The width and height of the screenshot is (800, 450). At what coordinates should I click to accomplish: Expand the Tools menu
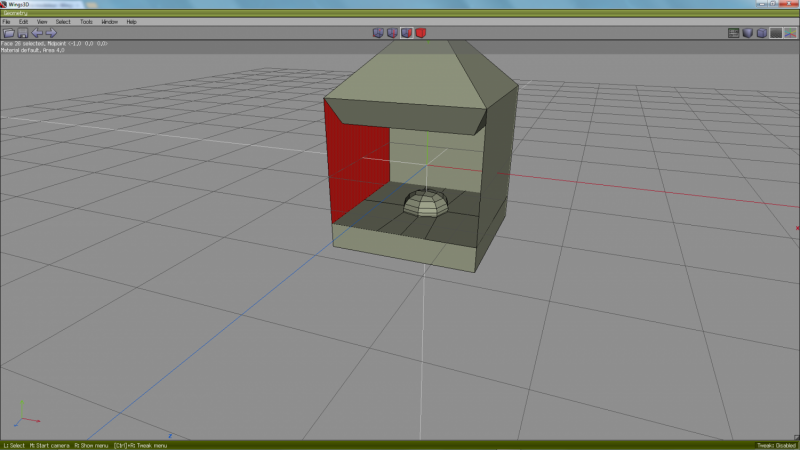point(86,21)
